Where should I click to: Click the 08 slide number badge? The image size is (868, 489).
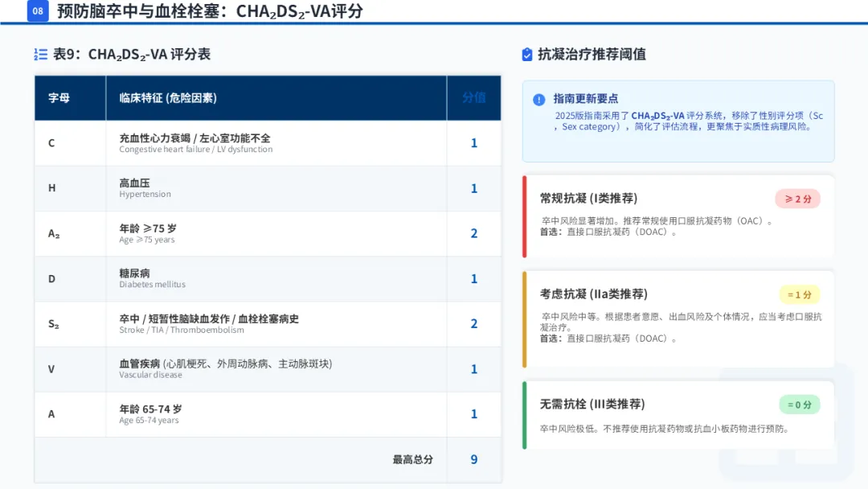pyautogui.click(x=38, y=10)
